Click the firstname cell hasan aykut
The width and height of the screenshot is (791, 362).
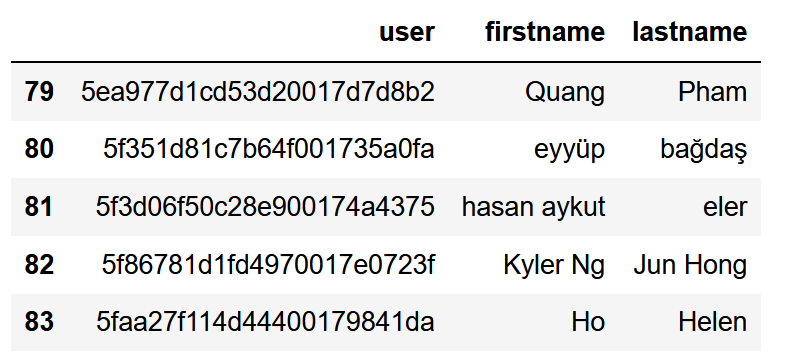click(x=533, y=208)
